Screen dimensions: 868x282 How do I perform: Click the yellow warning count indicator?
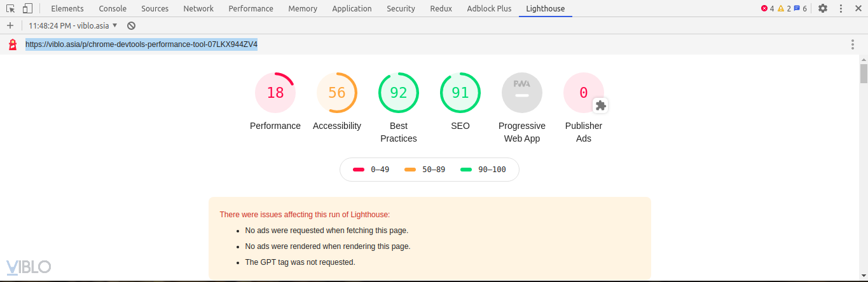[785, 9]
